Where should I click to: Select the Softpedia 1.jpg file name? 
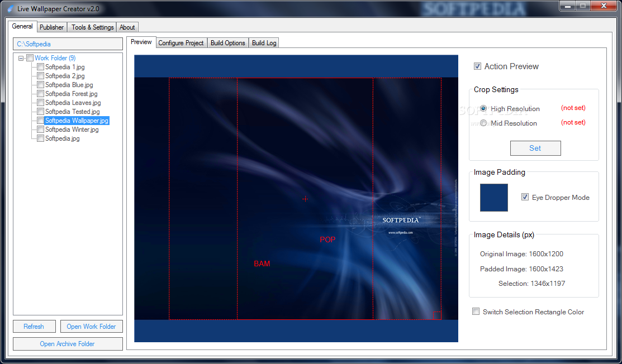pos(65,67)
